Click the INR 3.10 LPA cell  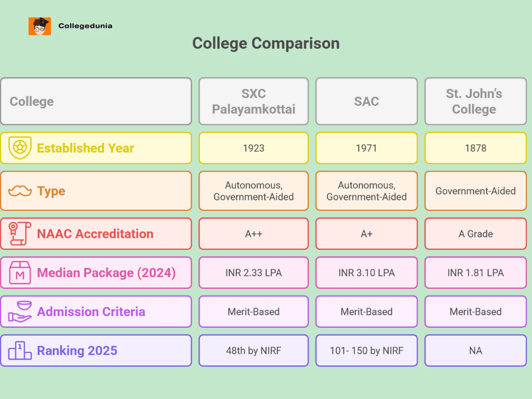pos(366,273)
